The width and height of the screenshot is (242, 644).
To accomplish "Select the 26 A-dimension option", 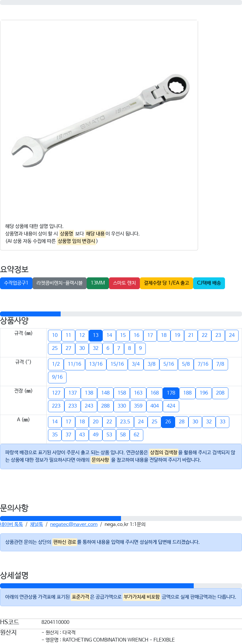I will (168, 422).
